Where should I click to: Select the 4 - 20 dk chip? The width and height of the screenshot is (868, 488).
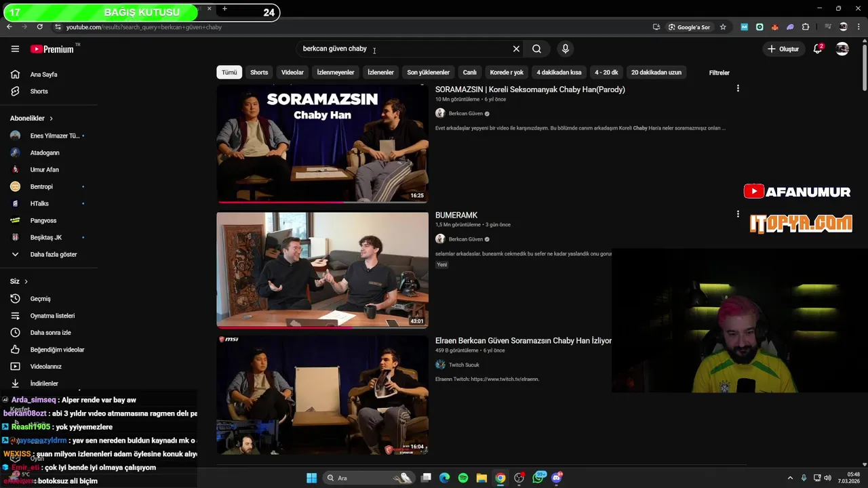click(606, 73)
